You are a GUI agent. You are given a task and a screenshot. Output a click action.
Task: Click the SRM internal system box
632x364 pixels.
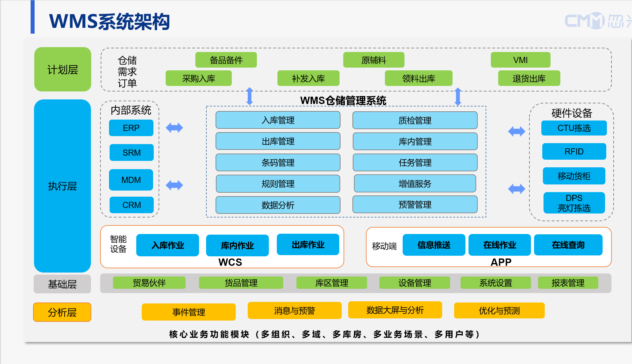pyautogui.click(x=131, y=152)
